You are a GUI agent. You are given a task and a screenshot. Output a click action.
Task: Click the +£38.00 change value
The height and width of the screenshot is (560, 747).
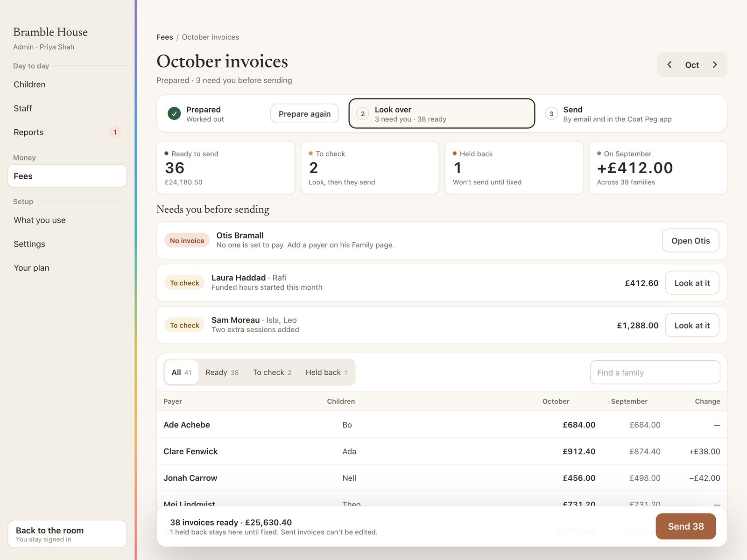(x=705, y=451)
